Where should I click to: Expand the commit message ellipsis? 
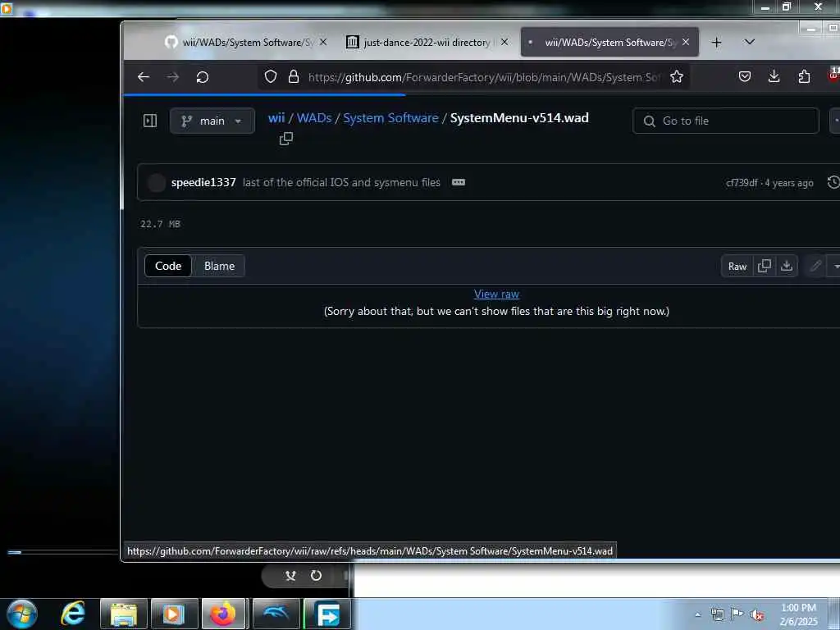point(459,182)
